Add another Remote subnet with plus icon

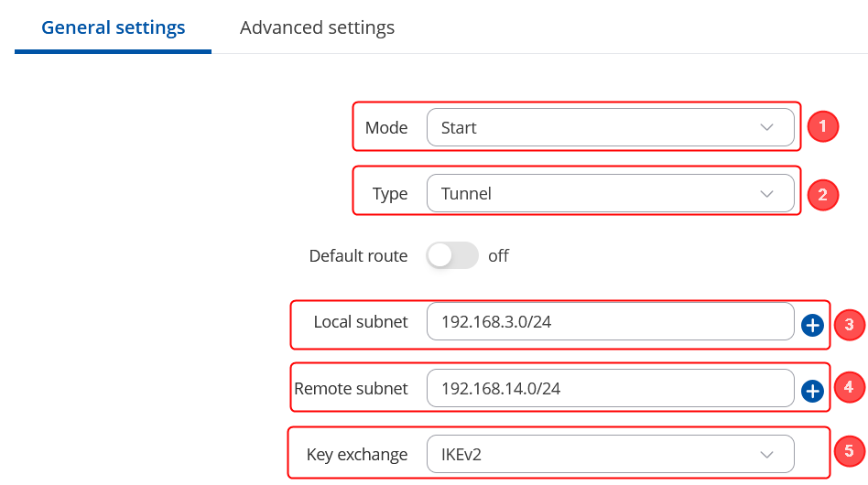coord(812,392)
